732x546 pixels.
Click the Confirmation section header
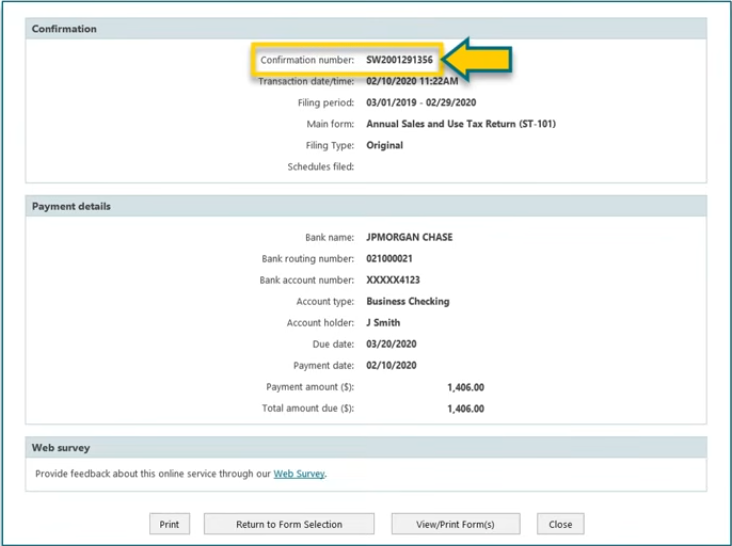[366, 28]
